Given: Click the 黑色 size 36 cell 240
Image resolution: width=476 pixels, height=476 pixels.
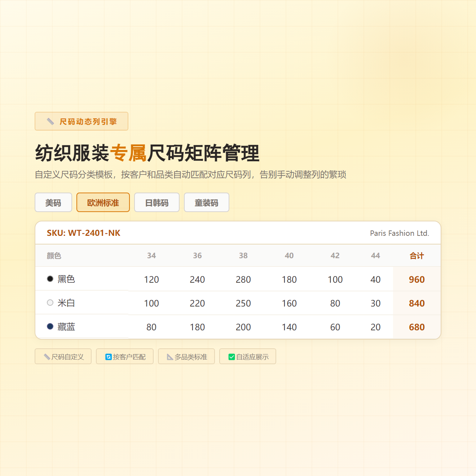Looking at the screenshot, I should tap(197, 279).
